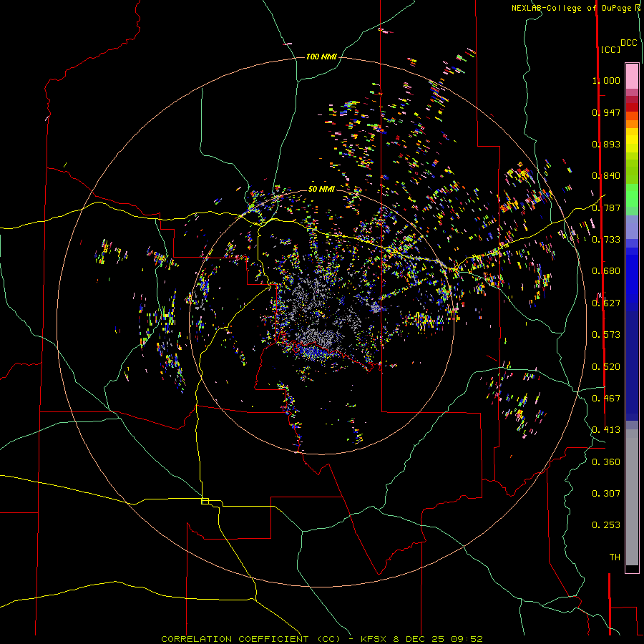This screenshot has height=644, width=644.
Task: Pick the pink swatch at the top of the color bar
Action: (x=632, y=76)
